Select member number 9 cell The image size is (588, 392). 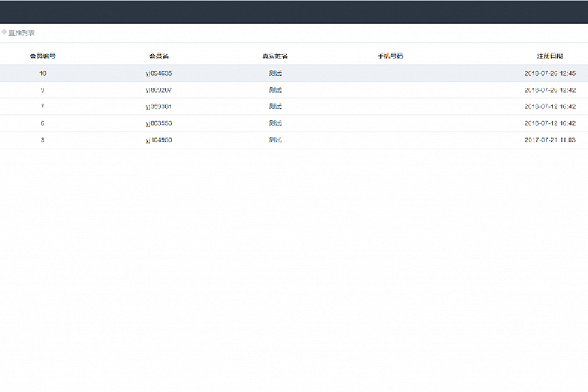(x=42, y=90)
